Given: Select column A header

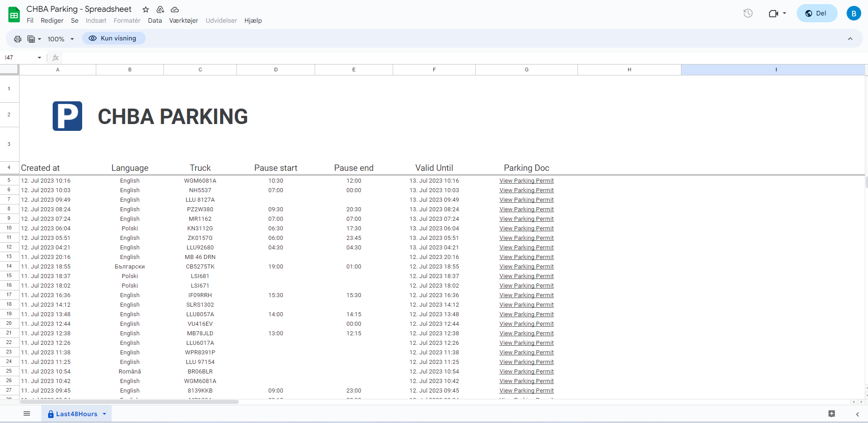Looking at the screenshot, I should [58, 70].
